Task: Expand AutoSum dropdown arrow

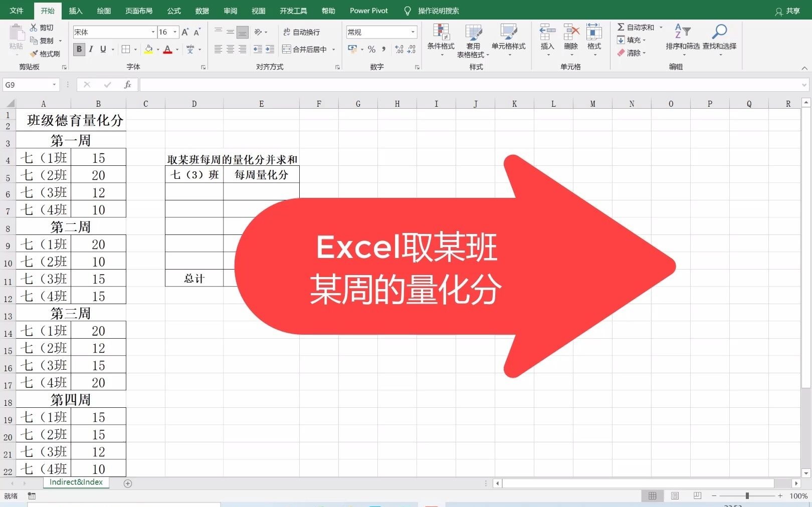Action: click(x=661, y=27)
